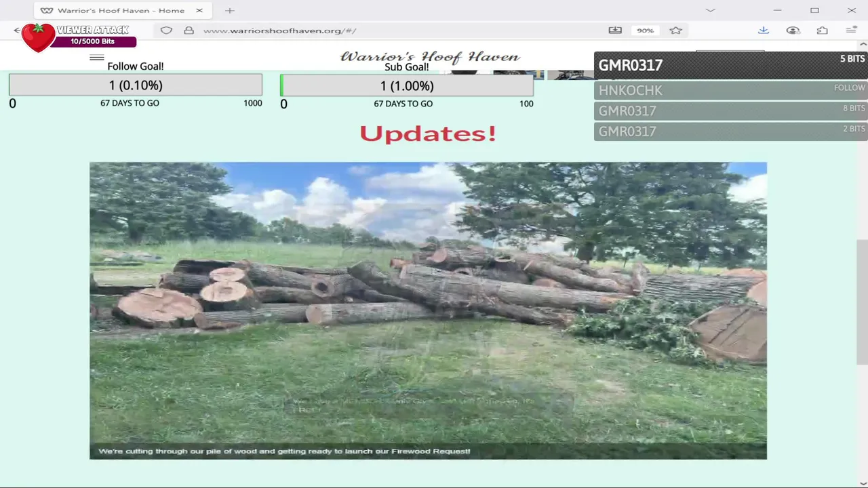Click "67 DAYS TO GO" under Sub Goal
The height and width of the screenshot is (488, 868).
(x=403, y=104)
